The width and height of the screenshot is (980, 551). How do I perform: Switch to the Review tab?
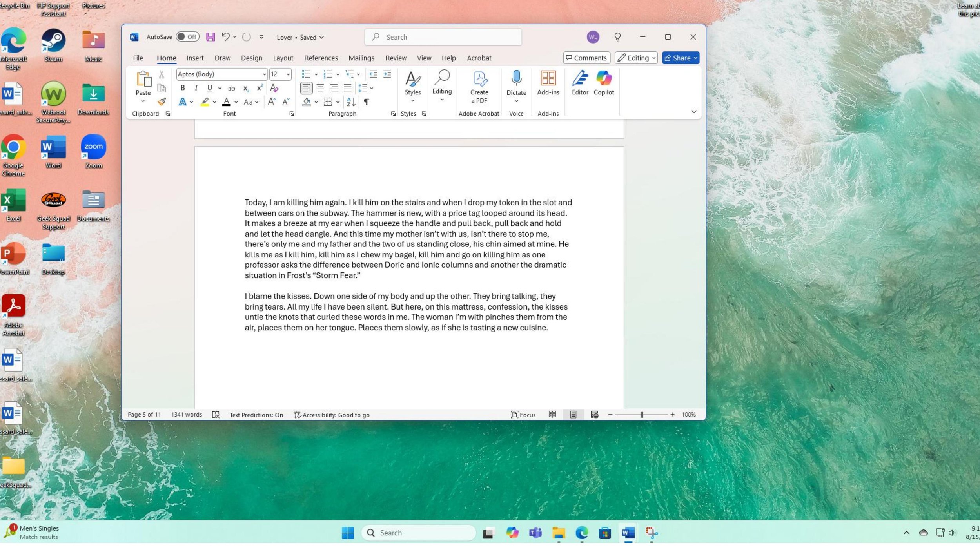coord(396,58)
